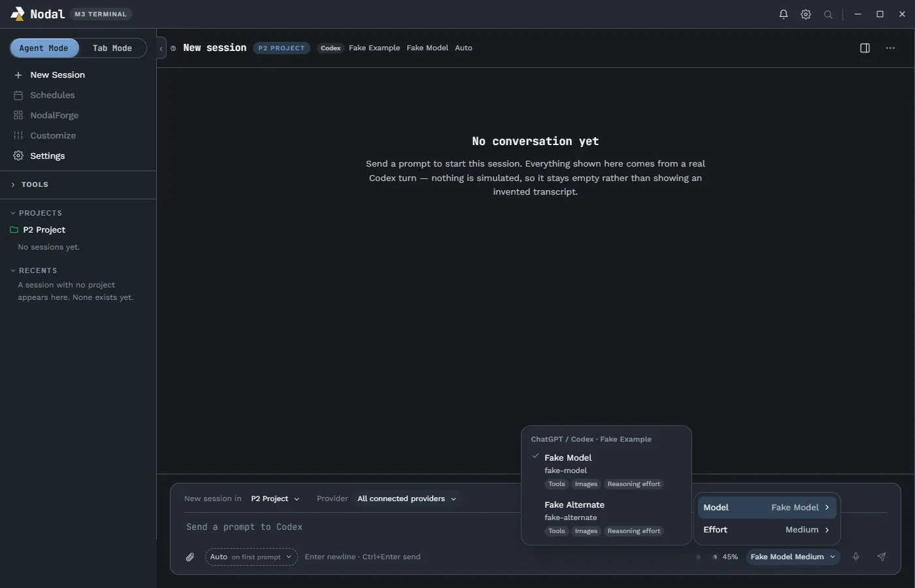Image resolution: width=915 pixels, height=588 pixels.
Task: Start a New Session
Action: pyautogui.click(x=78, y=75)
